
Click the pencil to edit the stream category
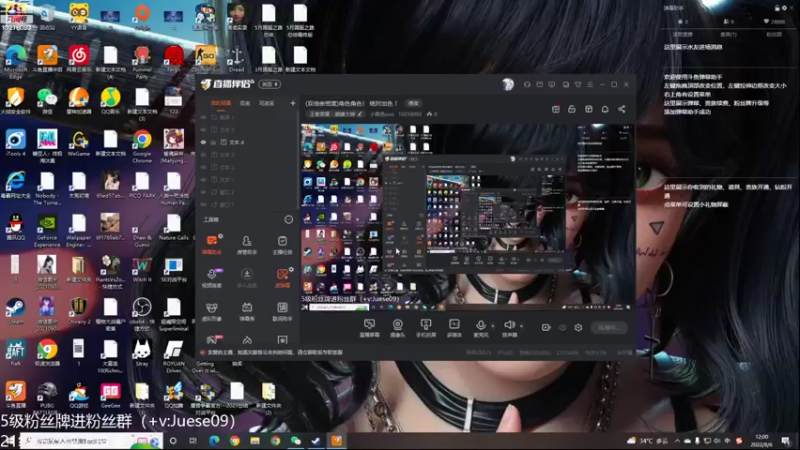360,114
